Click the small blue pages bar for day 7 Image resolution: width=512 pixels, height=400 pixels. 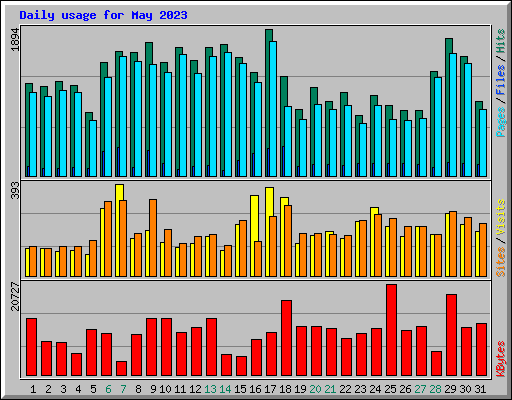pyautogui.click(x=118, y=162)
